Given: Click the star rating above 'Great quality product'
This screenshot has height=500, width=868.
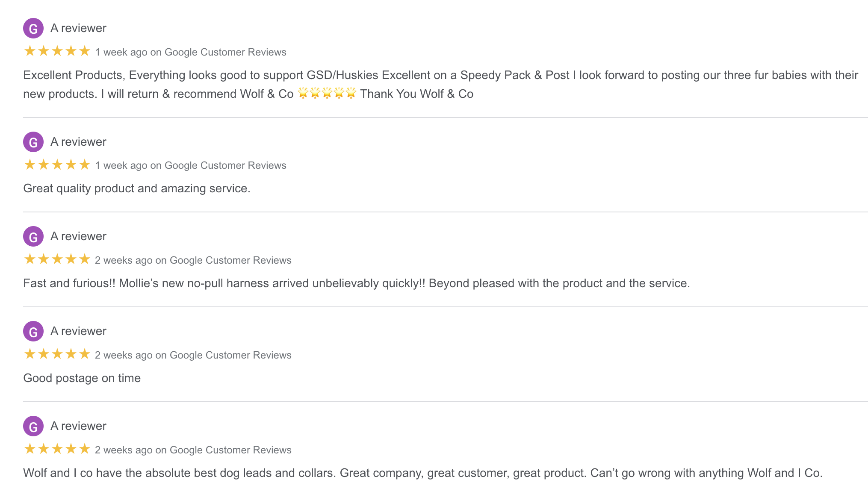Looking at the screenshot, I should click(x=57, y=165).
